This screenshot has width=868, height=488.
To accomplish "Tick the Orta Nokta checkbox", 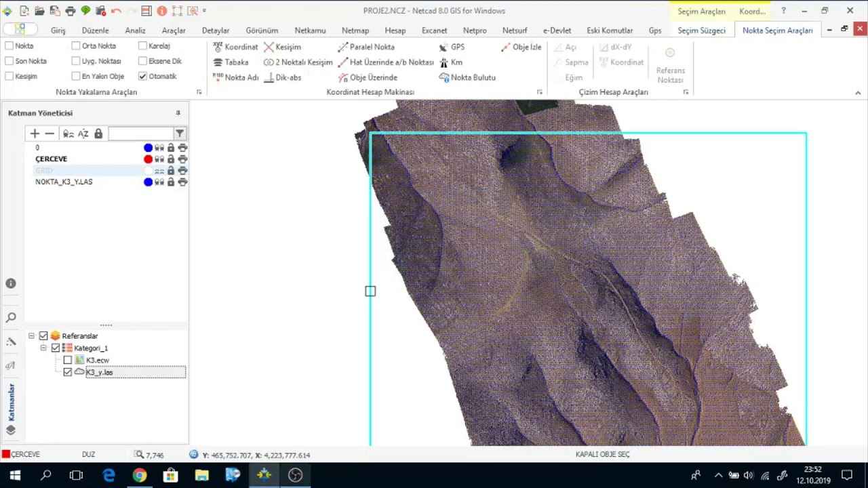I will (76, 45).
